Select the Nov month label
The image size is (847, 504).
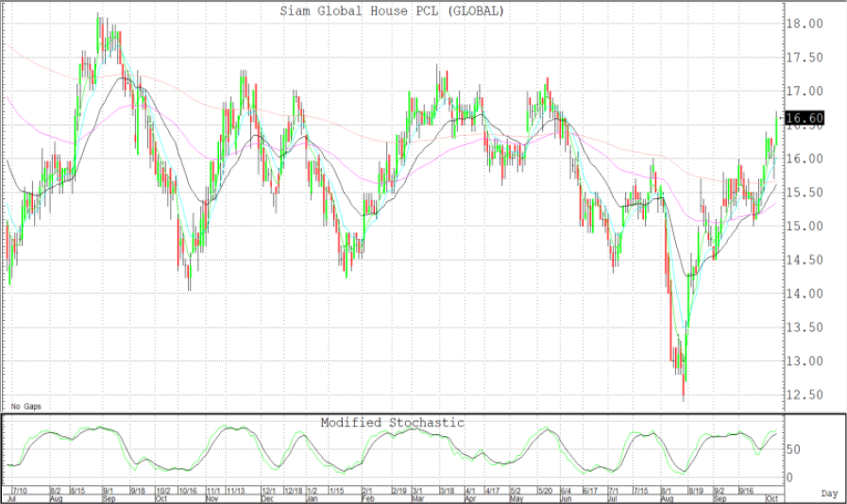coord(212,498)
